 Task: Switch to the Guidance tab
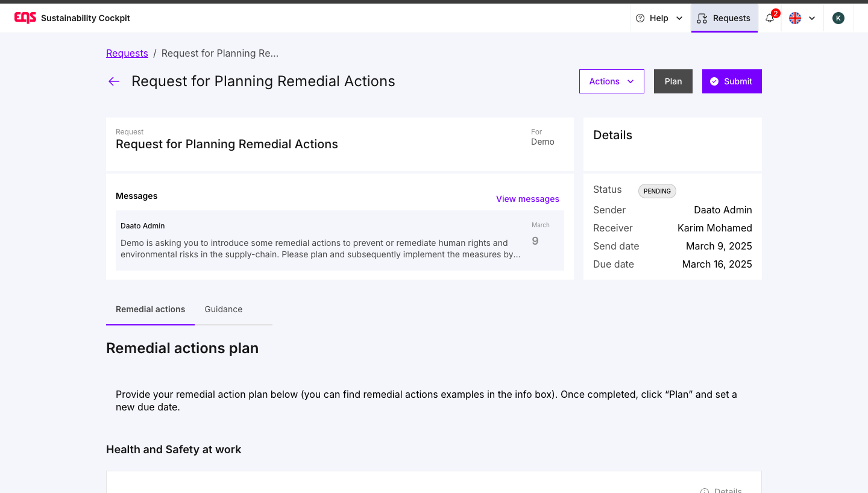223,309
